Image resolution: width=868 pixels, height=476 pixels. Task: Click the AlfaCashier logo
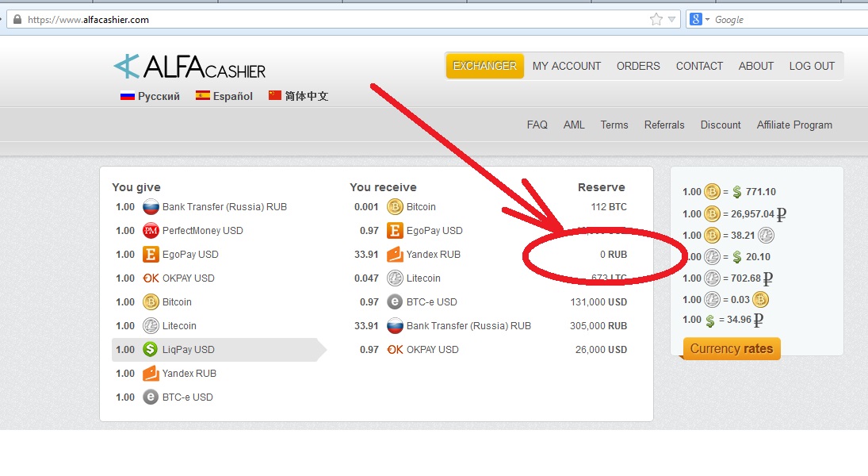190,67
